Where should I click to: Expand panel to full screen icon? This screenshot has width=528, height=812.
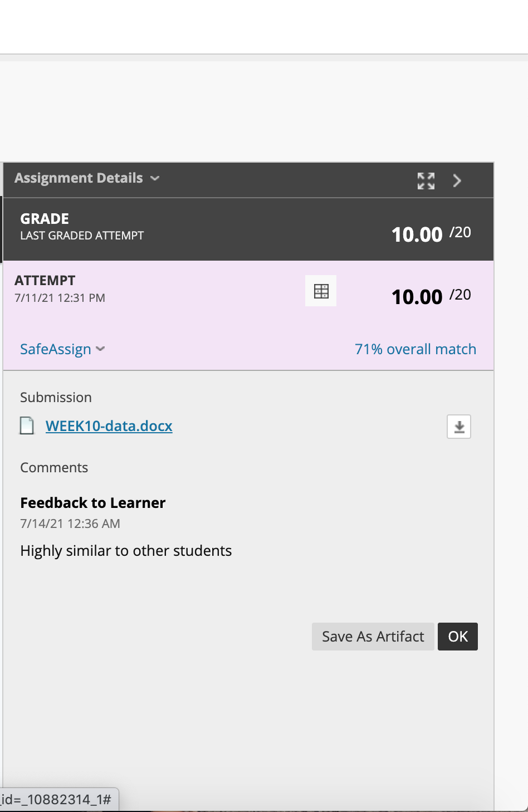pyautogui.click(x=426, y=180)
